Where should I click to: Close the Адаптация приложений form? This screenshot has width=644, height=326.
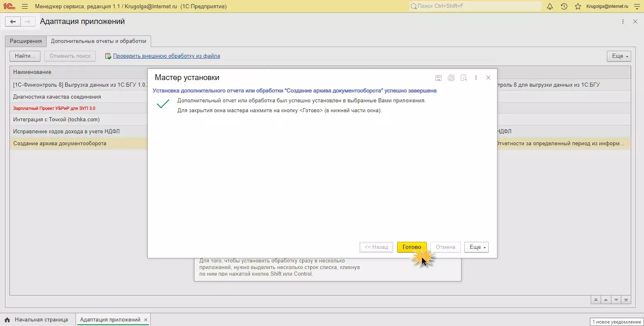(x=635, y=21)
